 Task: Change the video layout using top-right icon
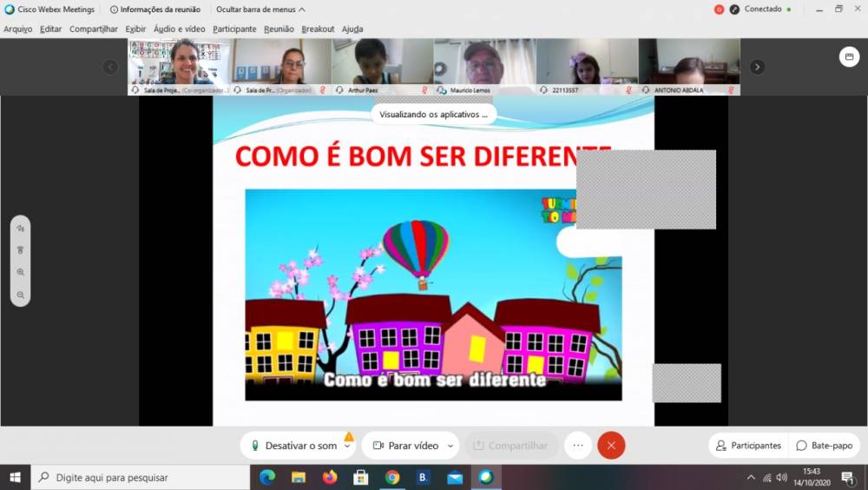tap(849, 56)
